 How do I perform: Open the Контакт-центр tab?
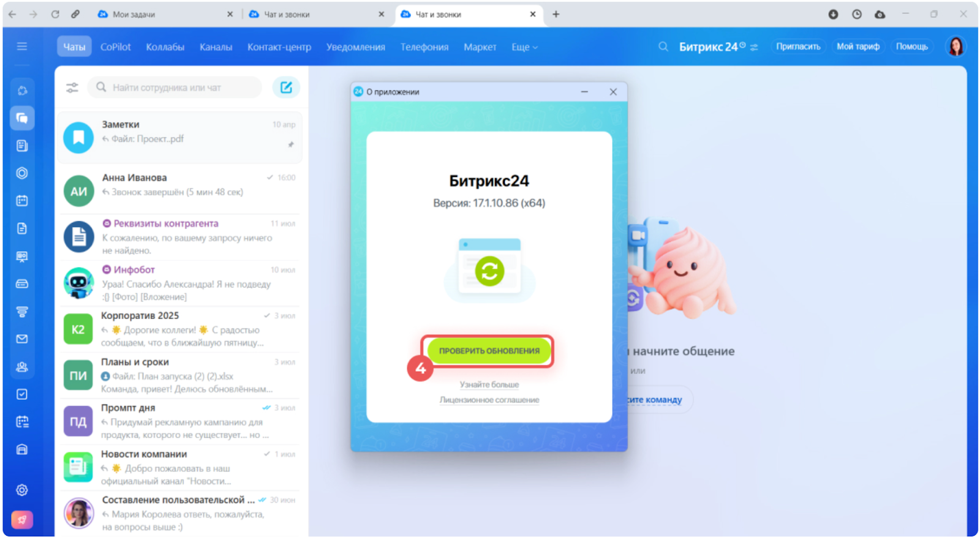tap(279, 47)
